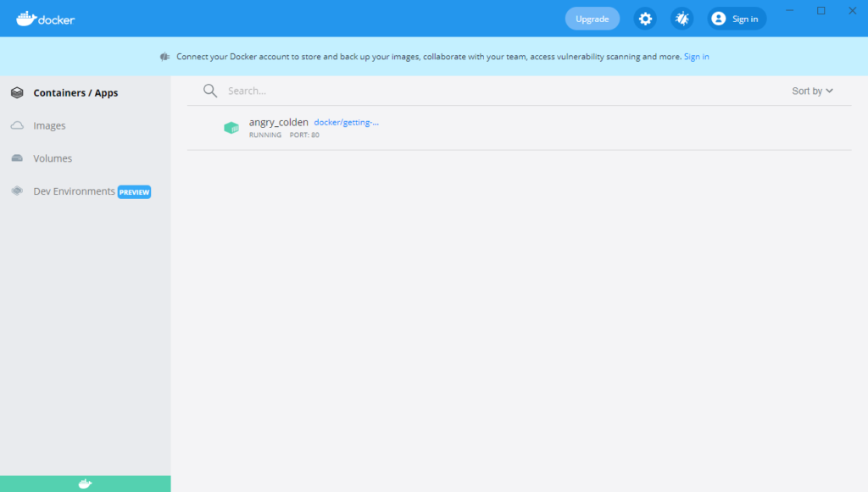The width and height of the screenshot is (868, 492).
Task: Click the RUNNING status text
Action: coord(265,135)
